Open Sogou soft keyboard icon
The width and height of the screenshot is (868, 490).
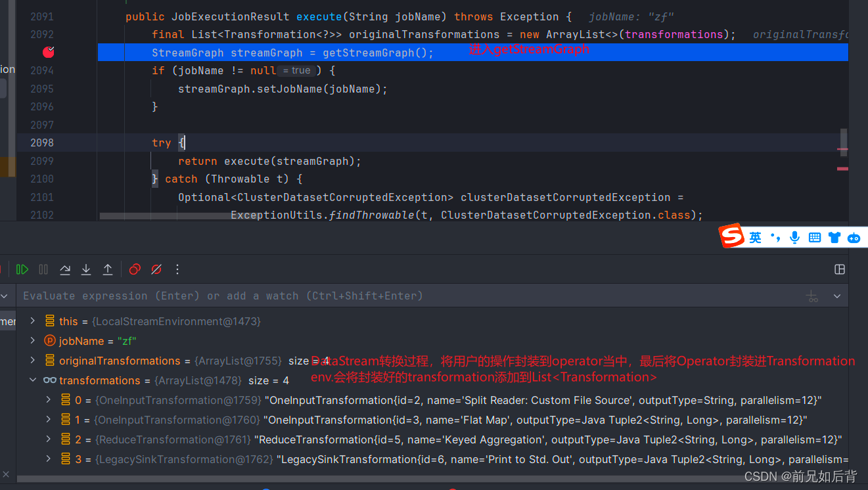(x=815, y=238)
